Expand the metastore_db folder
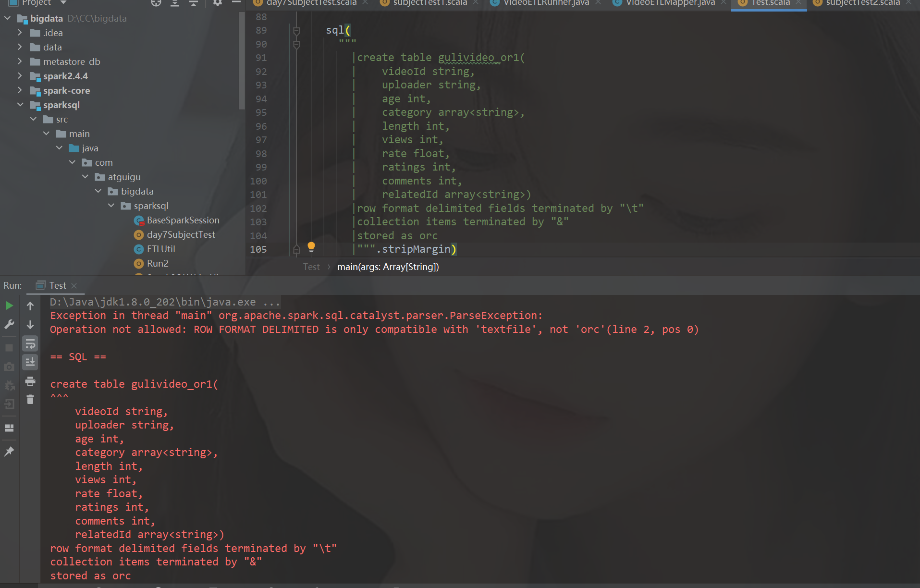920x588 pixels. pos(20,61)
